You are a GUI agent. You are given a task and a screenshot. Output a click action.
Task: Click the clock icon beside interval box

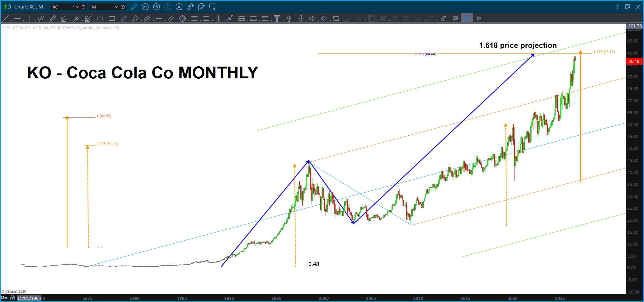pos(123,7)
